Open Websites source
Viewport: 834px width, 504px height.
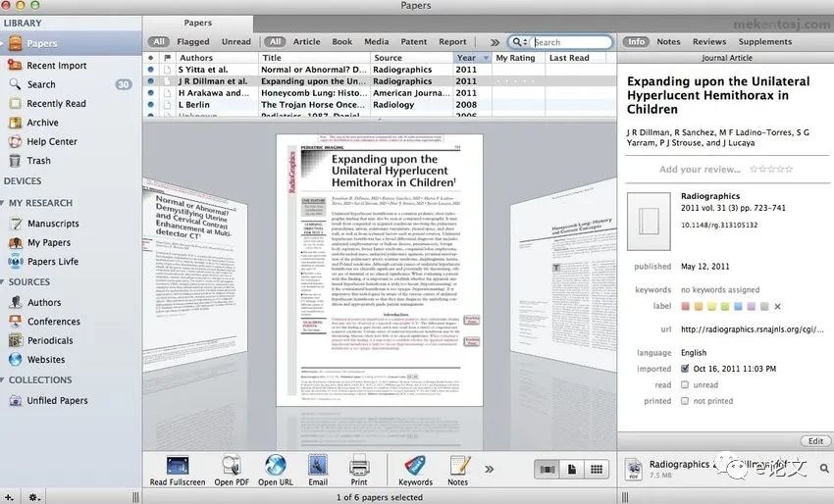click(46, 360)
